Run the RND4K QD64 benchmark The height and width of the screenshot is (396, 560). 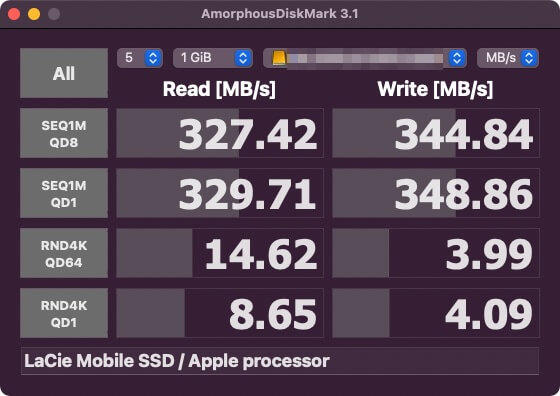pos(64,253)
